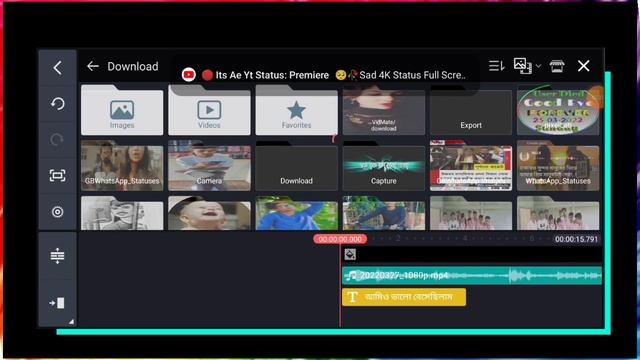The image size is (640, 360).
Task: Select the yellow text layer clip
Action: coord(404,297)
